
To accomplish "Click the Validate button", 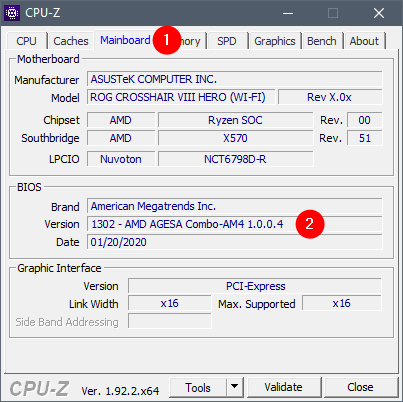I will 284,387.
